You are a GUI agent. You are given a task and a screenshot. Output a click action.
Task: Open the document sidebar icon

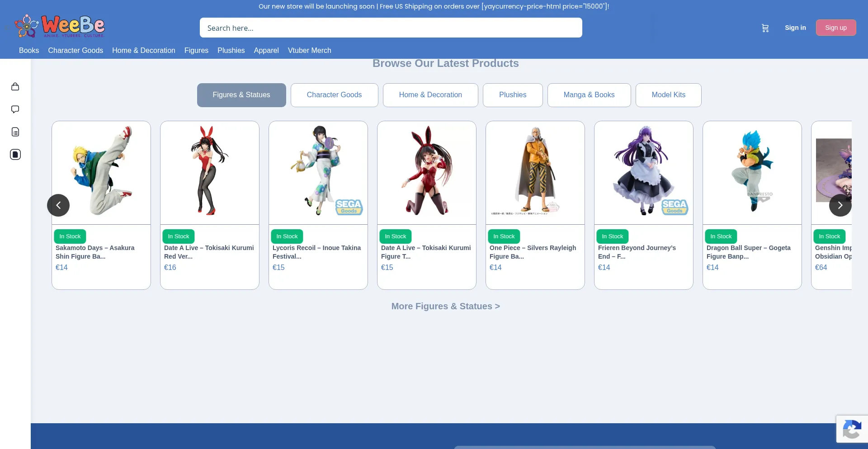15,132
